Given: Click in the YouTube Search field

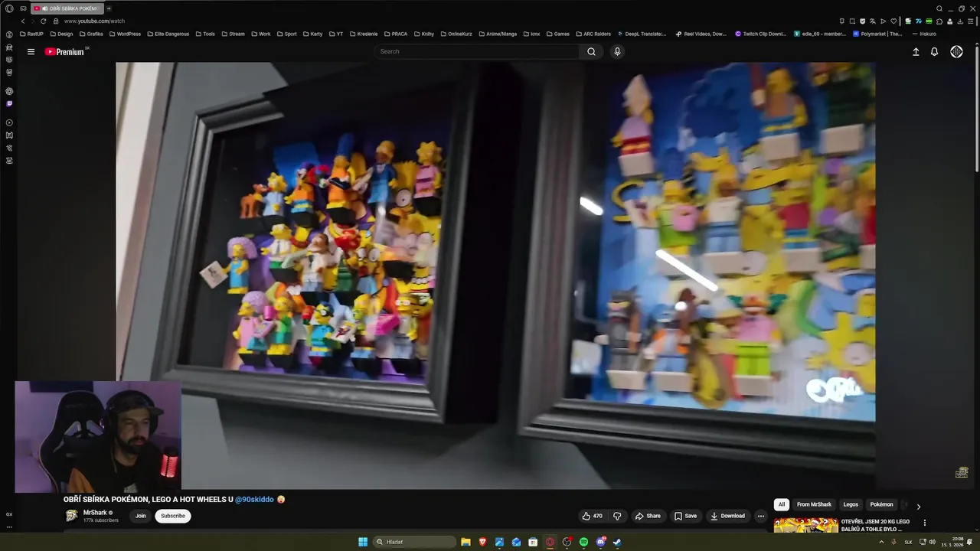Looking at the screenshot, I should [x=479, y=51].
